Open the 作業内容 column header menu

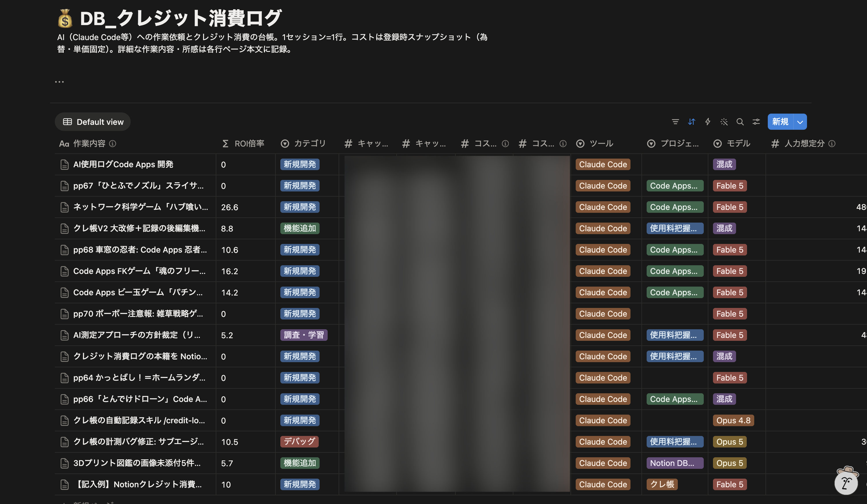136,144
